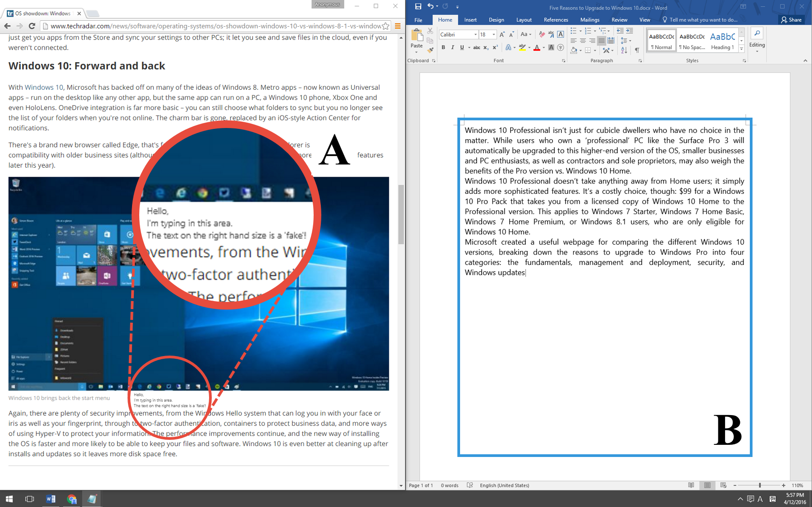Image resolution: width=812 pixels, height=507 pixels.
Task: Apply the No Spacing style
Action: click(x=692, y=40)
